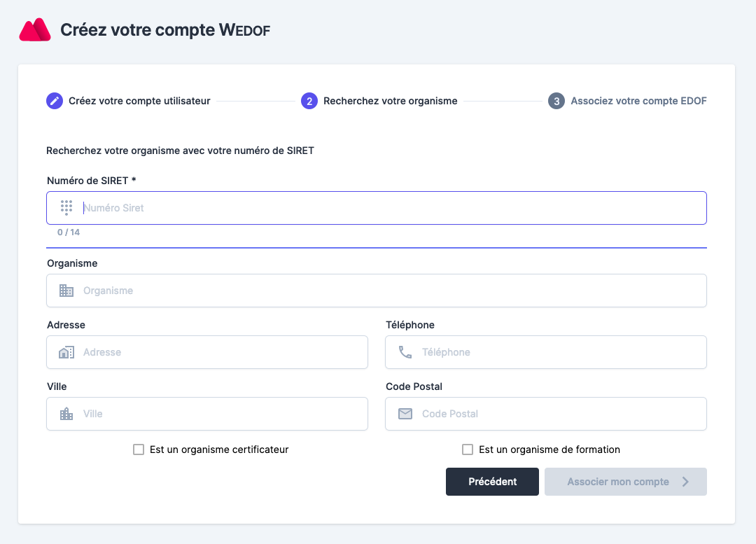This screenshot has width=756, height=544.
Task: Focus the Numéro Siret input field
Action: click(x=392, y=208)
